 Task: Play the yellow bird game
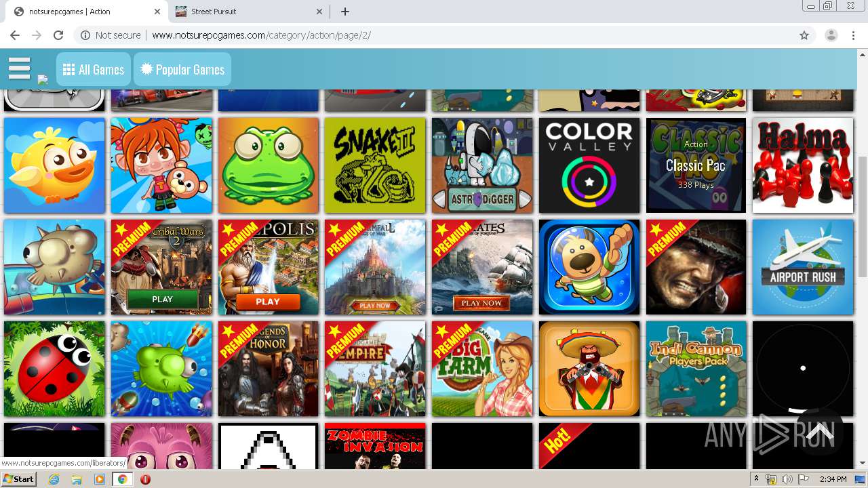point(54,165)
